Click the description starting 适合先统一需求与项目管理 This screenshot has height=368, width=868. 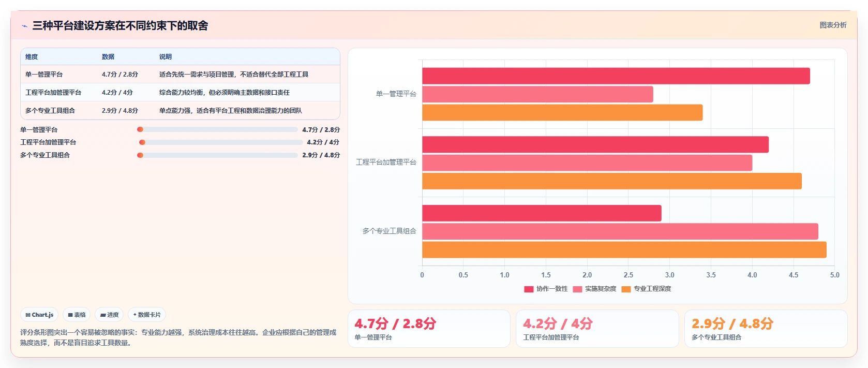[x=234, y=75]
